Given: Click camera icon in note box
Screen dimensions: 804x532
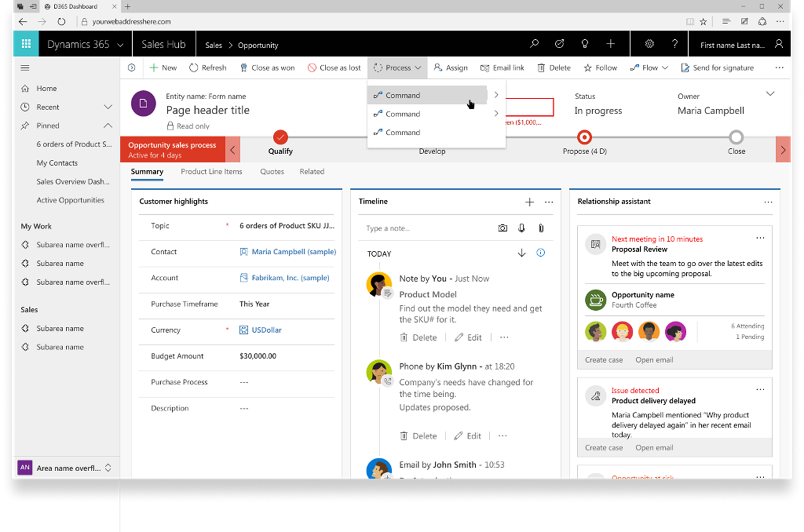Looking at the screenshot, I should pos(502,228).
